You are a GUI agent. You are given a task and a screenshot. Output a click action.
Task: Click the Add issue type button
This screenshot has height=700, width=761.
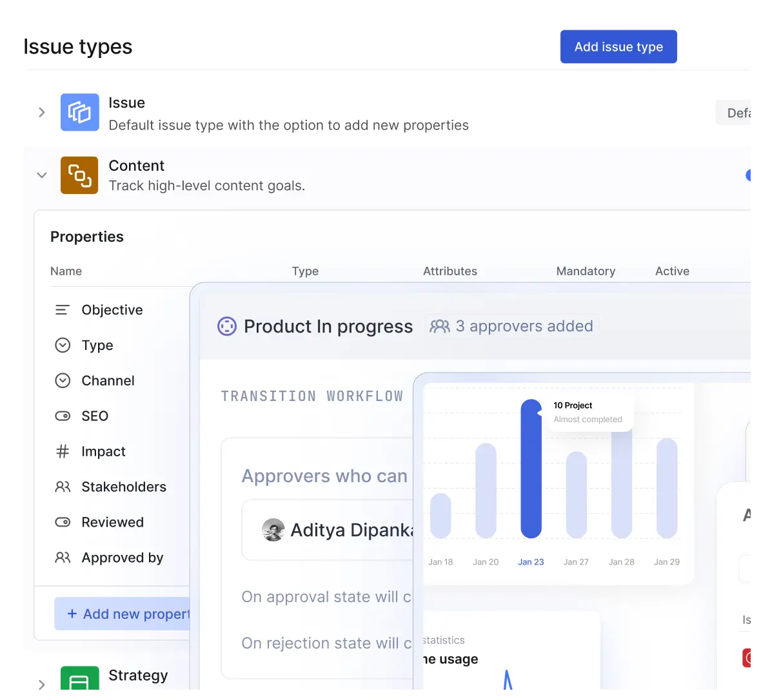click(618, 47)
